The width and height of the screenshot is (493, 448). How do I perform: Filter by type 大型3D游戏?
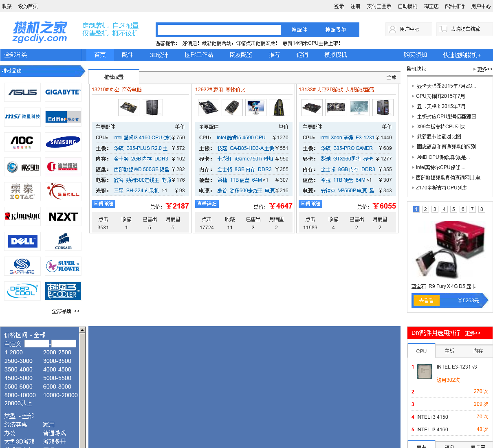[x=20, y=441]
